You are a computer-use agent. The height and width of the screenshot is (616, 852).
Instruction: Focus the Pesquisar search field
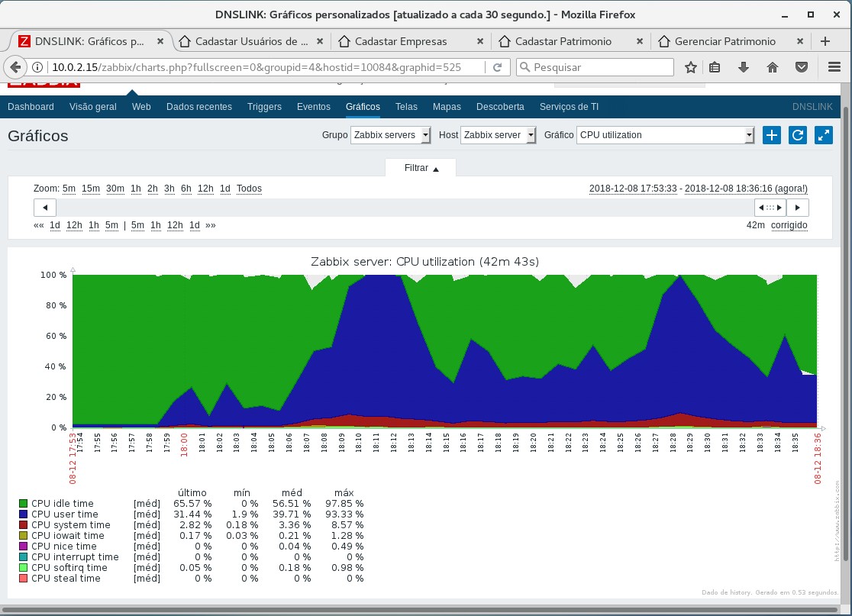point(595,67)
